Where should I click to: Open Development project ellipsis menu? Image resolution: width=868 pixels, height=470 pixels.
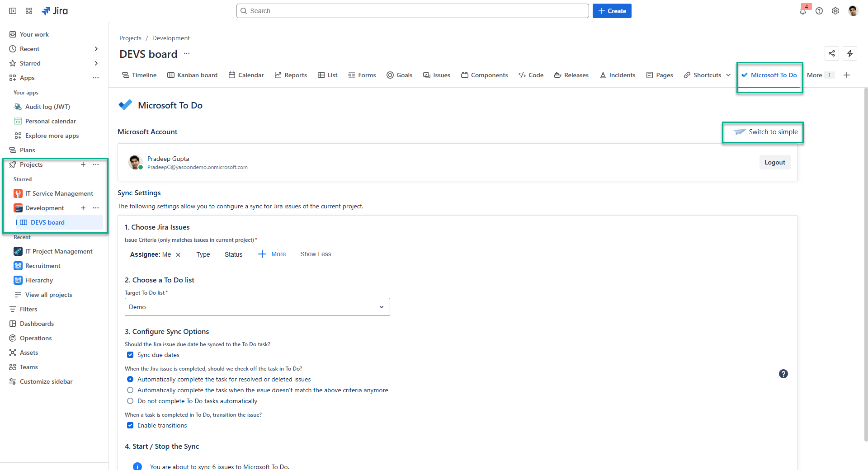[x=96, y=208]
